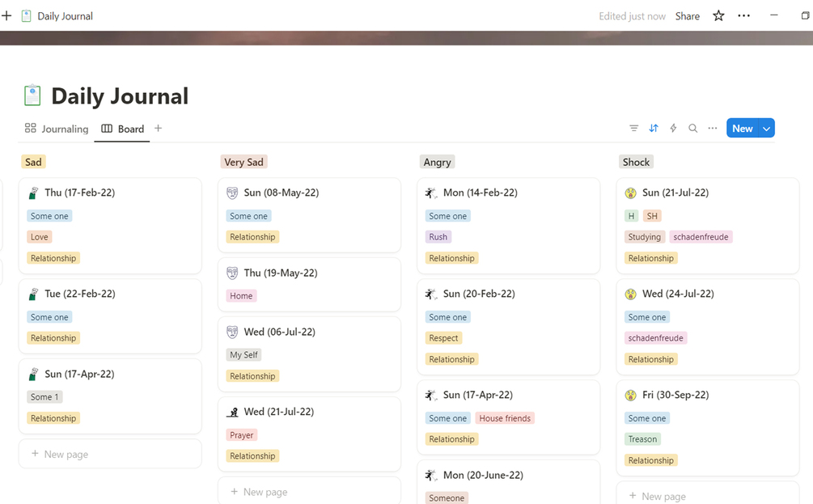Select the Board view tab
Viewport: 813px width, 504px height.
(x=122, y=129)
